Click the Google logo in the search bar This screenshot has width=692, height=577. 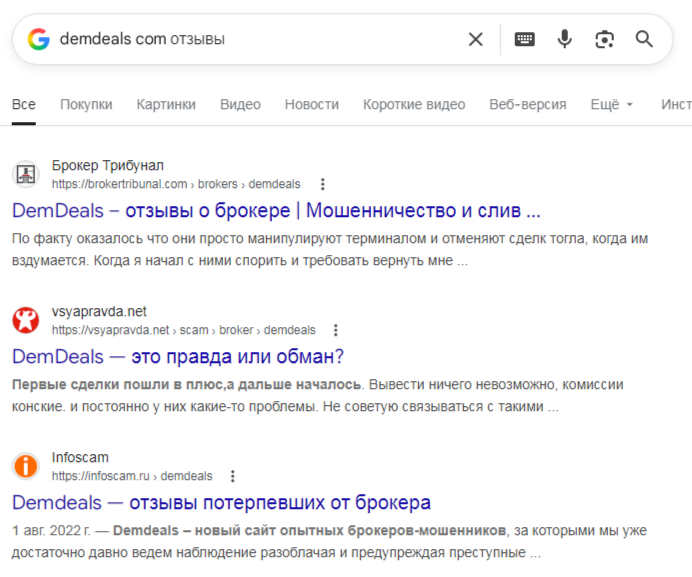38,39
